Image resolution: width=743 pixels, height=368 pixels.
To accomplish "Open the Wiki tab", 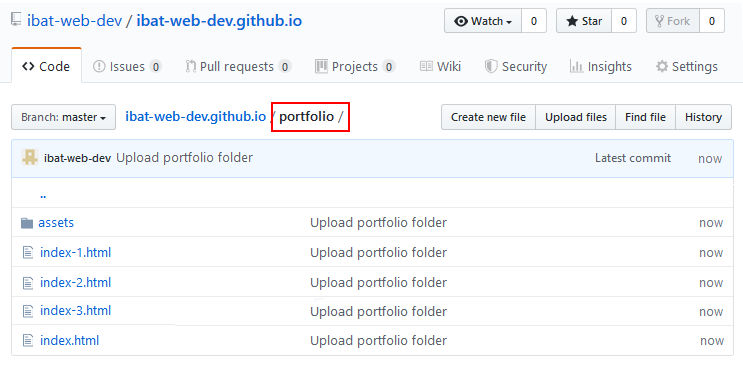I will click(440, 67).
